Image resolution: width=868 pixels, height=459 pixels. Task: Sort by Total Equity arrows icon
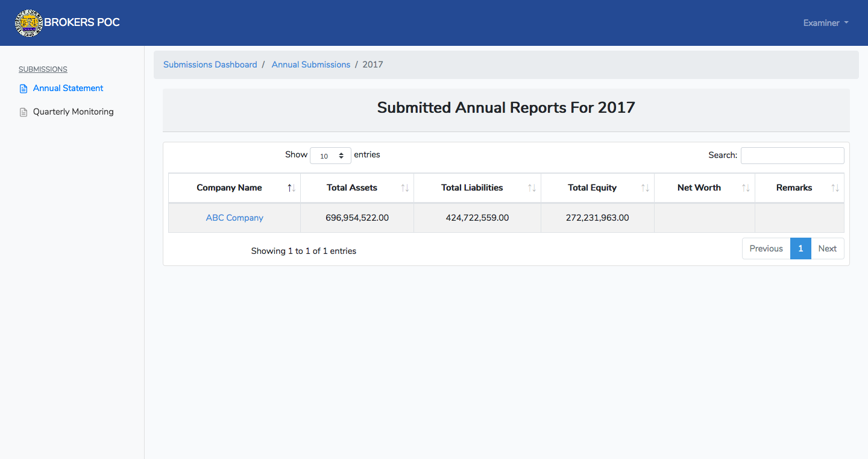646,188
